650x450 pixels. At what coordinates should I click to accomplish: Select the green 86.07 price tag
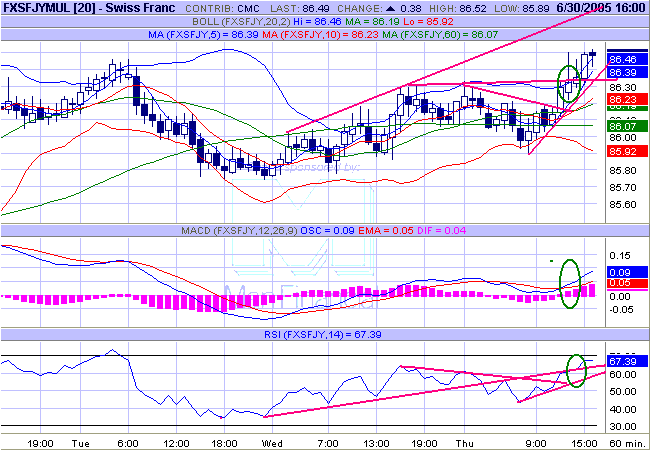(x=622, y=126)
